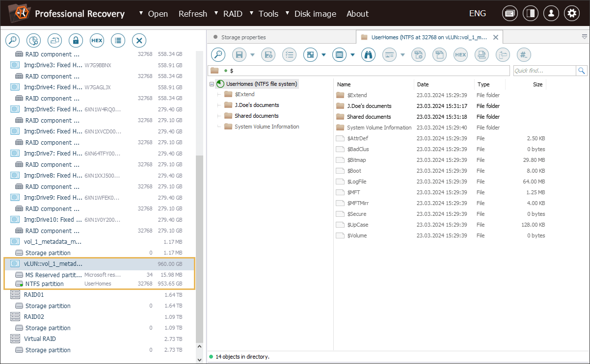This screenshot has width=590, height=364.
Task: Click the padlock decrypt storage icon
Action: click(76, 40)
